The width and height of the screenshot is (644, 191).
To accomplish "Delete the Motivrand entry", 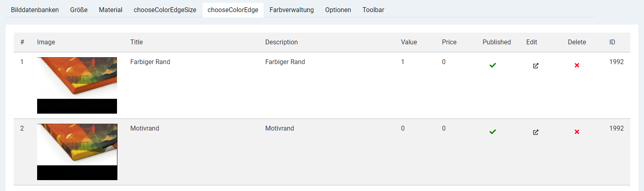I will 577,132.
